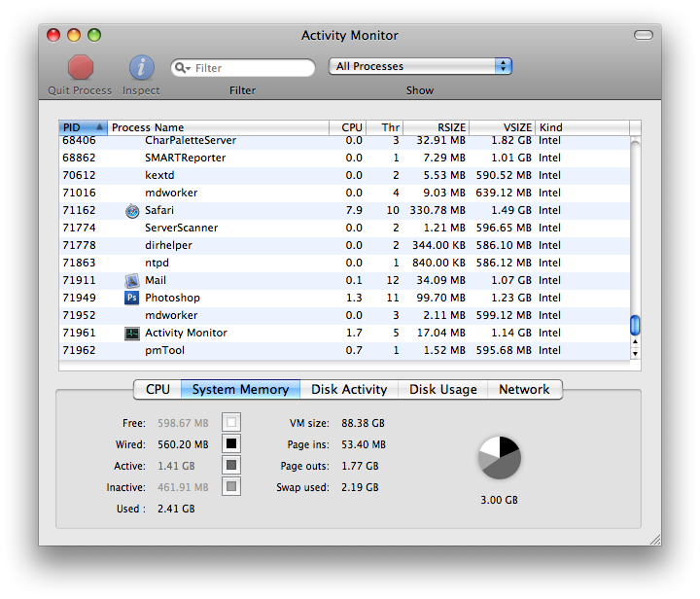Click the Inactive memory light gray swatch
Screen dimensions: 700x599
[x=231, y=486]
